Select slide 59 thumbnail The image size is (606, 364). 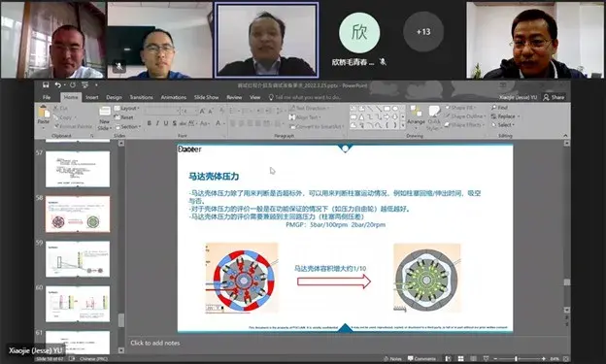(78, 259)
